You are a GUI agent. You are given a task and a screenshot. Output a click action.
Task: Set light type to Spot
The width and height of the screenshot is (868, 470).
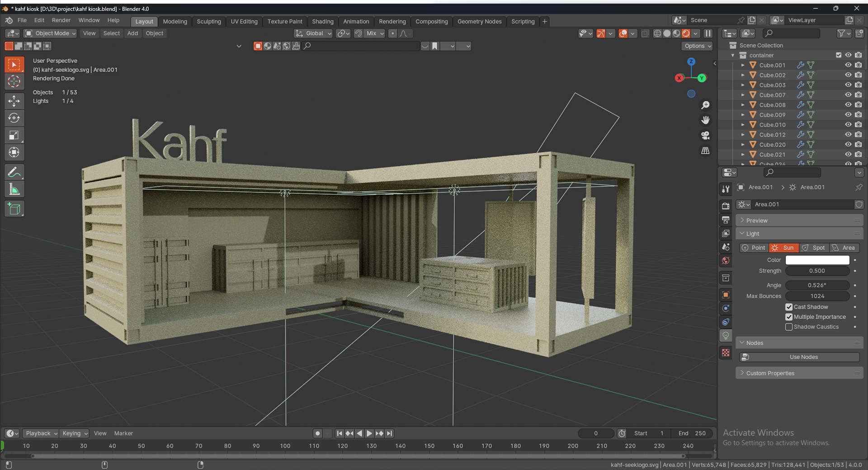click(814, 248)
